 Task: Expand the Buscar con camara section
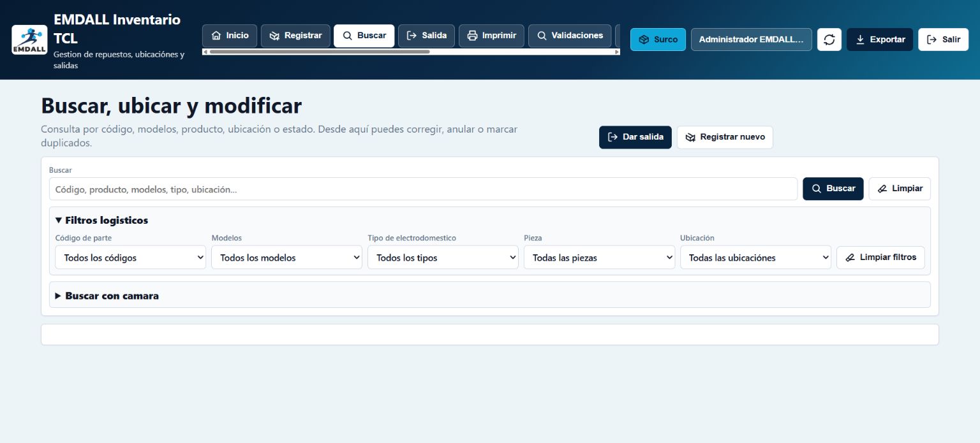pos(107,296)
